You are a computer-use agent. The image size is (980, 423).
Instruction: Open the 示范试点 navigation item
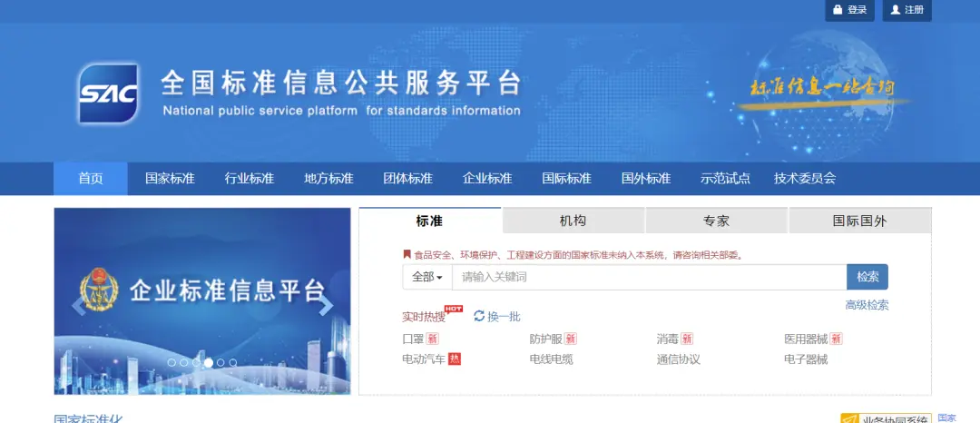click(726, 179)
